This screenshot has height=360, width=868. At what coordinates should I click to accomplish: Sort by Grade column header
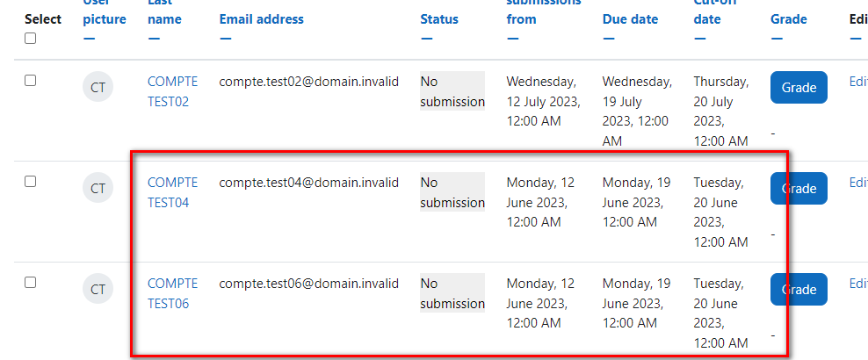click(788, 19)
